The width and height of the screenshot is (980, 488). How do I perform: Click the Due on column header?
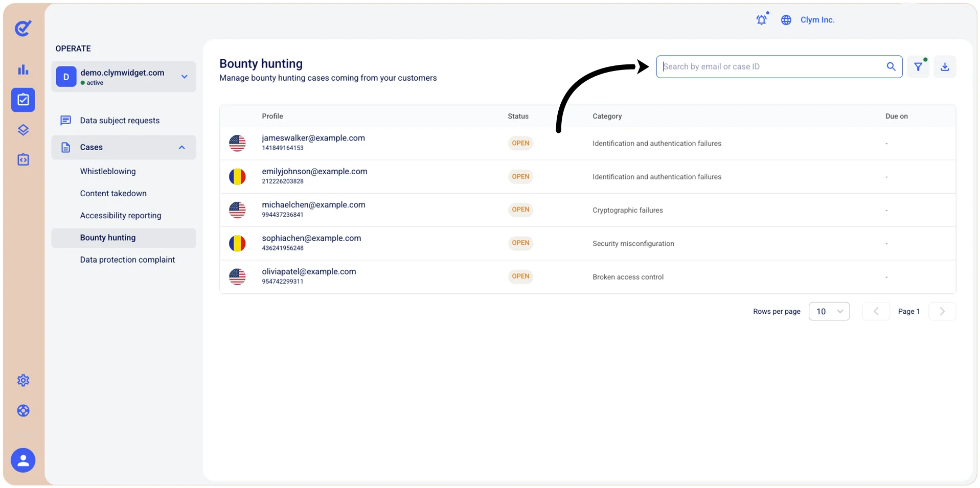896,116
